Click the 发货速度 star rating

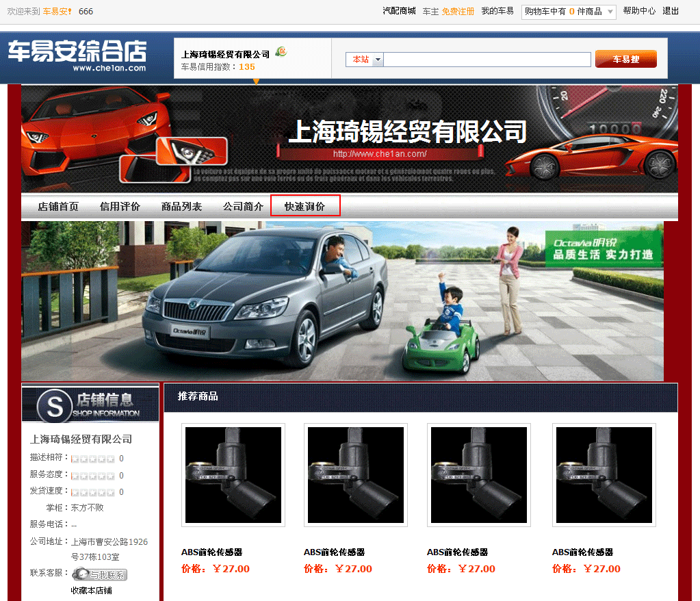point(93,492)
